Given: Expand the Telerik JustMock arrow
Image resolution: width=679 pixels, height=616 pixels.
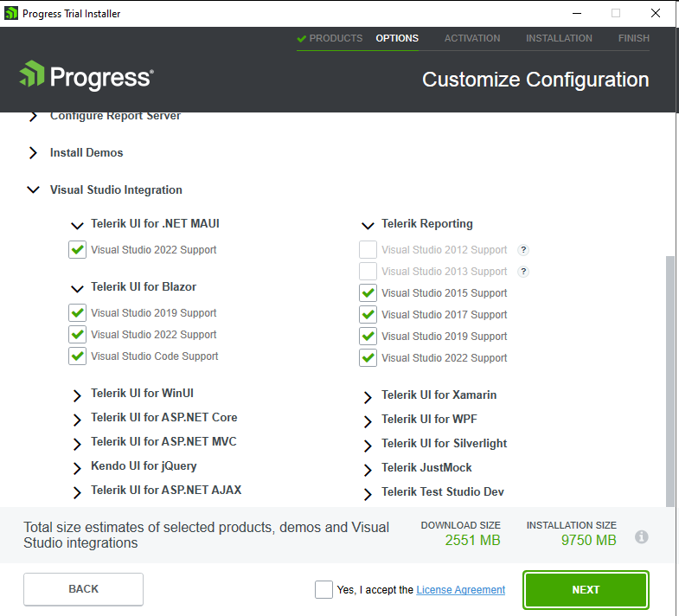Looking at the screenshot, I should coord(366,469).
